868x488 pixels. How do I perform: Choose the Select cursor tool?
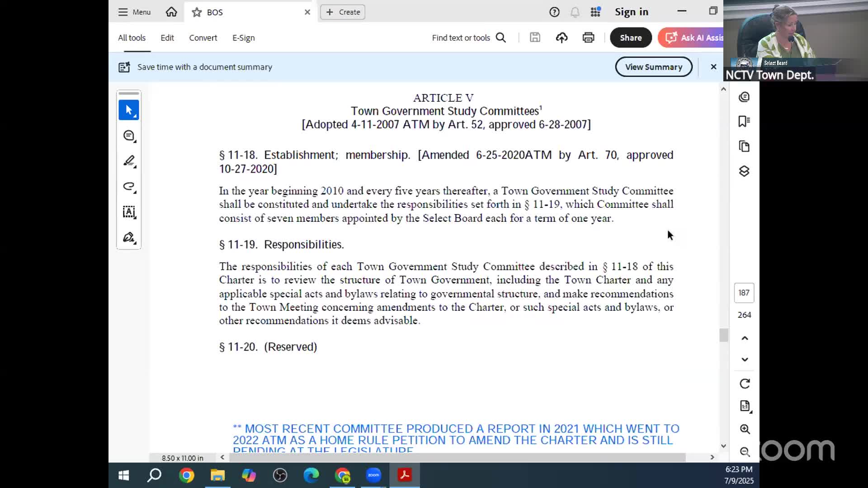pyautogui.click(x=129, y=110)
